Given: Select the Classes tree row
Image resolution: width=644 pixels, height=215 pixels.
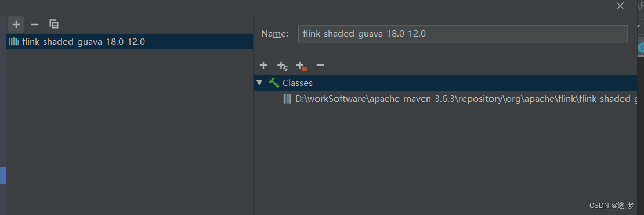Looking at the screenshot, I should point(446,83).
